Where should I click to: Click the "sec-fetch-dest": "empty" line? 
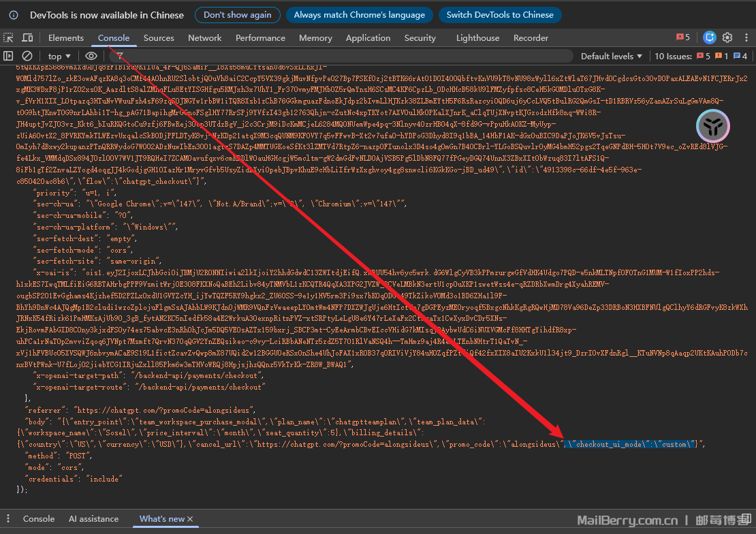point(85,239)
